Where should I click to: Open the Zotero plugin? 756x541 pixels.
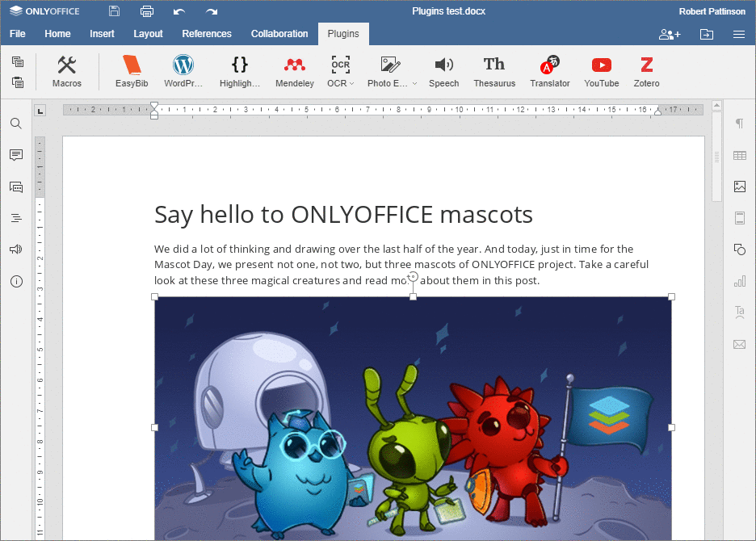coord(646,71)
